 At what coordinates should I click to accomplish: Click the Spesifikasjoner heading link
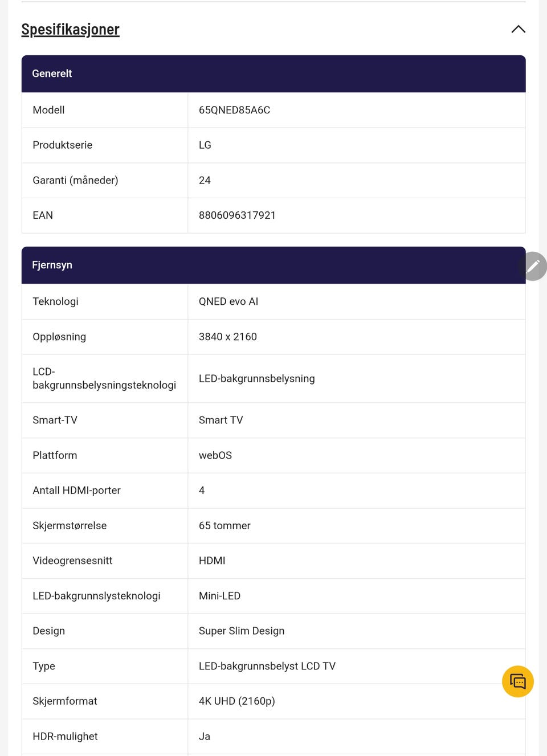coord(70,30)
